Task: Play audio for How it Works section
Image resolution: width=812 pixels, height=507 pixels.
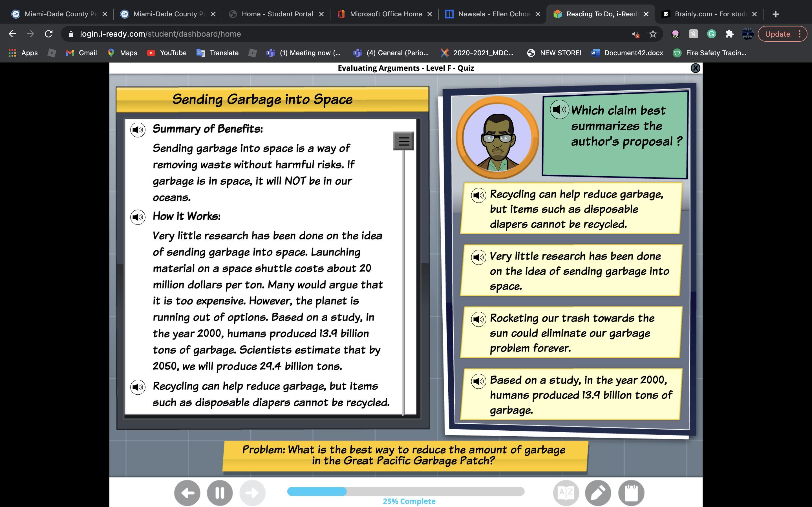Action: (x=138, y=217)
